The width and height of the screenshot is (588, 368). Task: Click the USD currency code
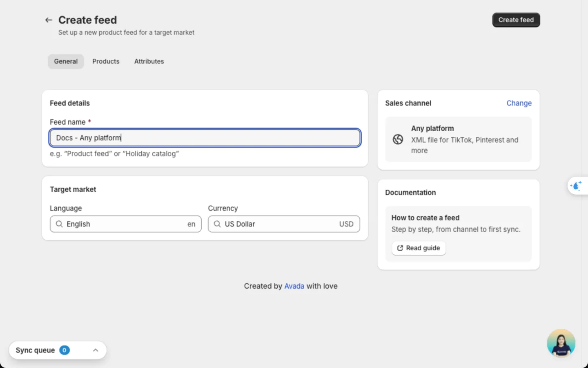(346, 224)
